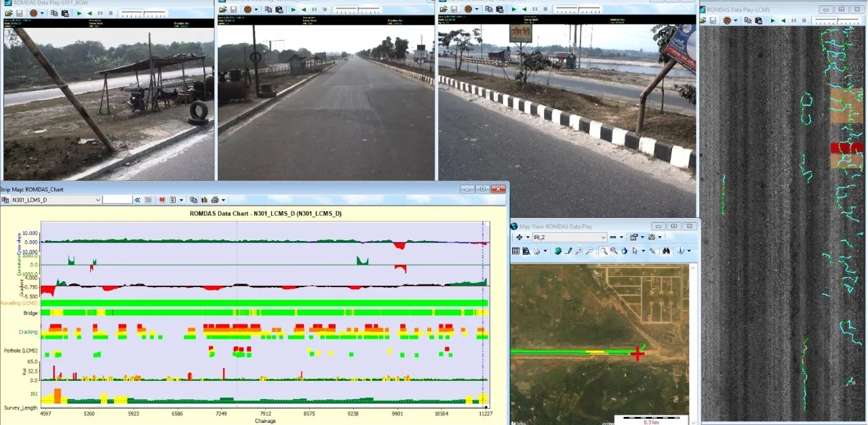The image size is (868, 425).
Task: Stop playback in LCMS window
Action: (804, 20)
